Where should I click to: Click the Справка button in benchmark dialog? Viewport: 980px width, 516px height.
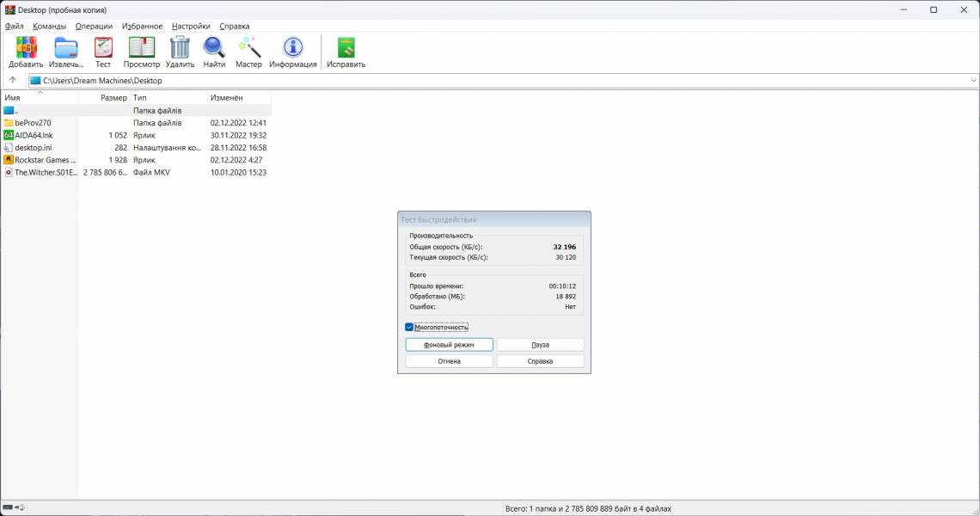click(x=540, y=361)
